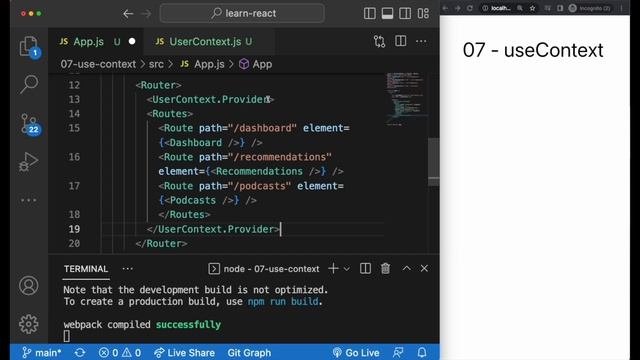Click "/dashboard" path string in code
The height and width of the screenshot is (360, 640).
[x=262, y=128]
